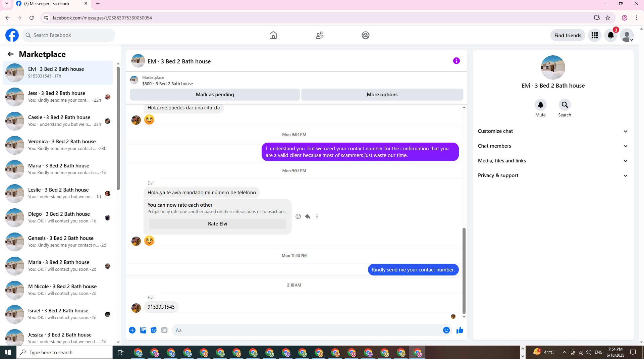
Task: Select the phone number message 9153031545
Action: (x=161, y=307)
